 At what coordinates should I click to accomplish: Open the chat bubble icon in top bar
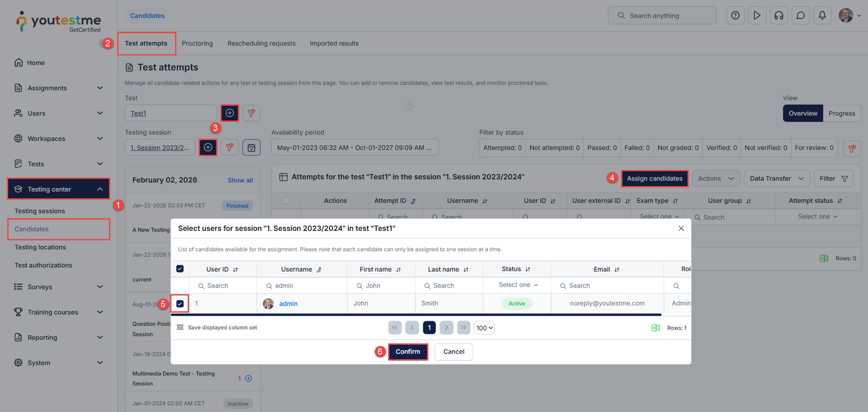pyautogui.click(x=800, y=16)
